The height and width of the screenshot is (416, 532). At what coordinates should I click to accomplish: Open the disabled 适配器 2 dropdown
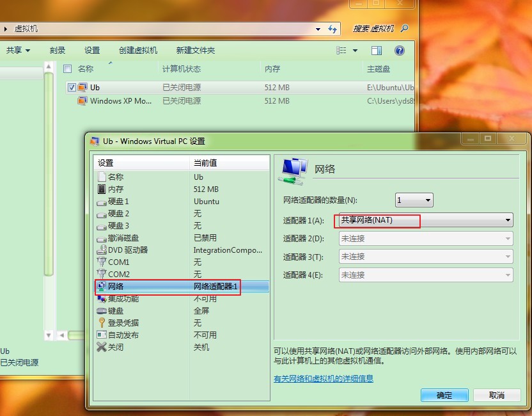(x=426, y=238)
